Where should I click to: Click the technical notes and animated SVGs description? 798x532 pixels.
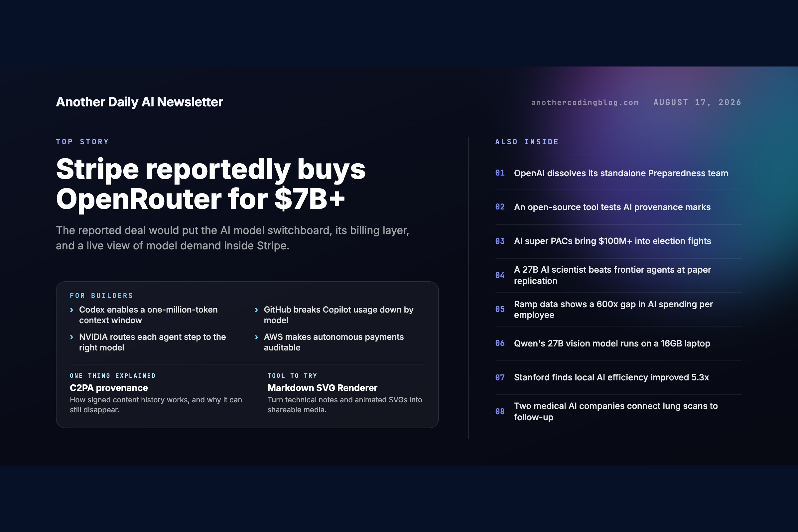[x=345, y=405]
